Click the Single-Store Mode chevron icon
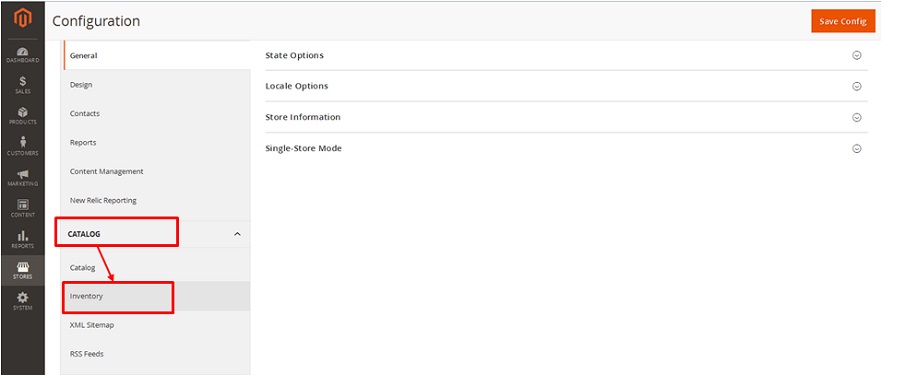This screenshot has width=918, height=375. coord(857,149)
